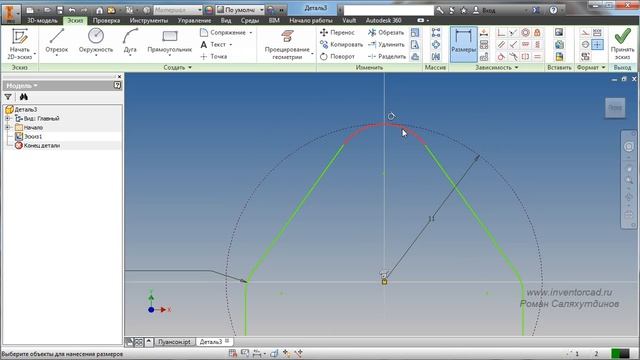This screenshot has width=640, height=360.
Task: Switch to the Управление ribbon tab
Action: click(194, 20)
